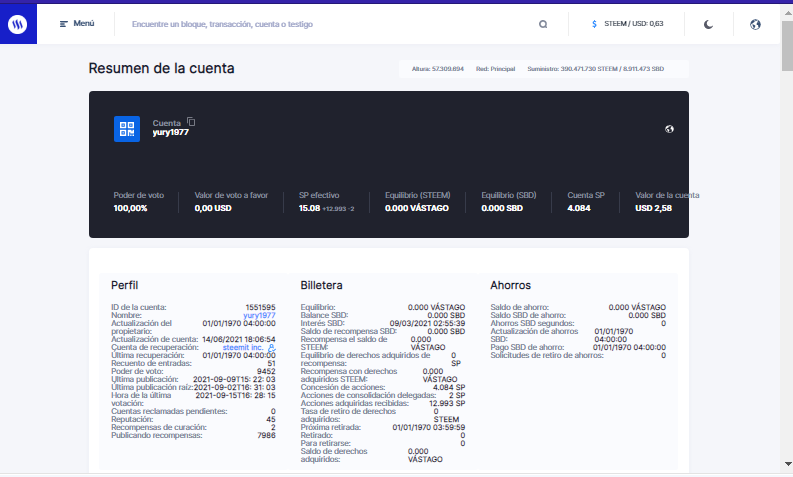Viewport: 793px width, 477px height.
Task: Click the globe icon in account card
Action: click(669, 129)
